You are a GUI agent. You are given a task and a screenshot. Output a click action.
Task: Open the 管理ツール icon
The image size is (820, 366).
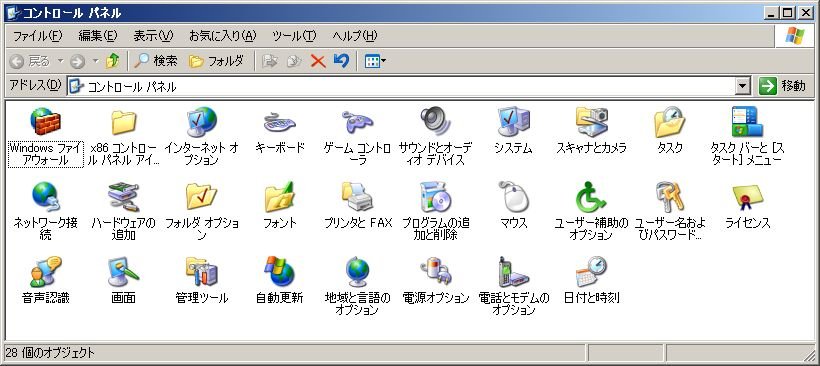[x=201, y=271]
